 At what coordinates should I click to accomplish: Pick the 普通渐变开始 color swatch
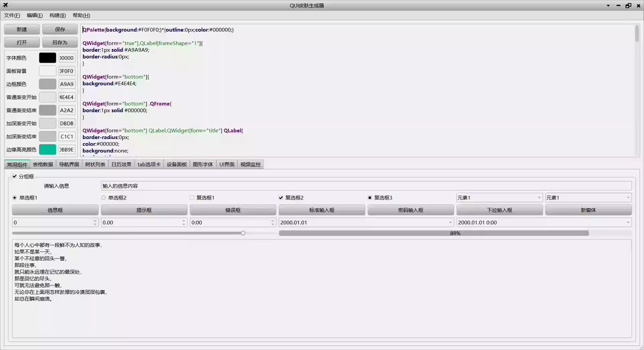[x=48, y=97]
